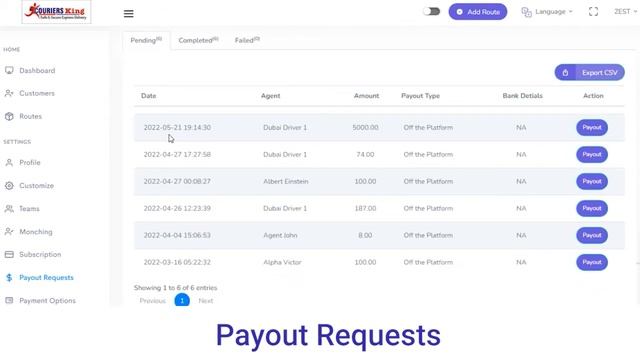The height and width of the screenshot is (360, 640).
Task: Switch to the Failed tab
Action: [x=247, y=40]
